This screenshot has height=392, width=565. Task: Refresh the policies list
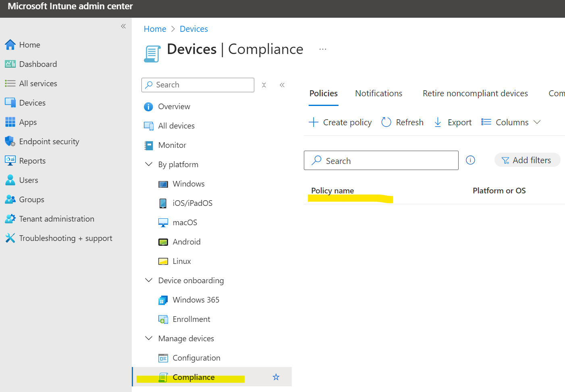[x=402, y=122]
